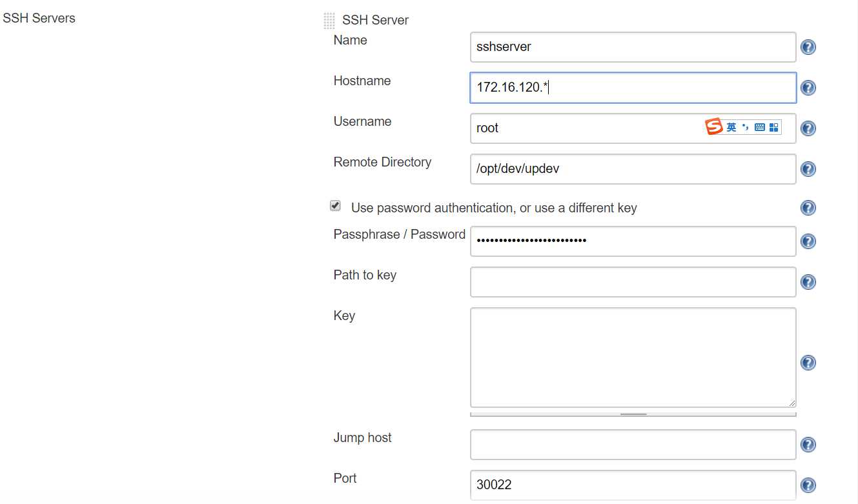Open help for the Name field
The width and height of the screenshot is (858, 504).
pos(808,47)
